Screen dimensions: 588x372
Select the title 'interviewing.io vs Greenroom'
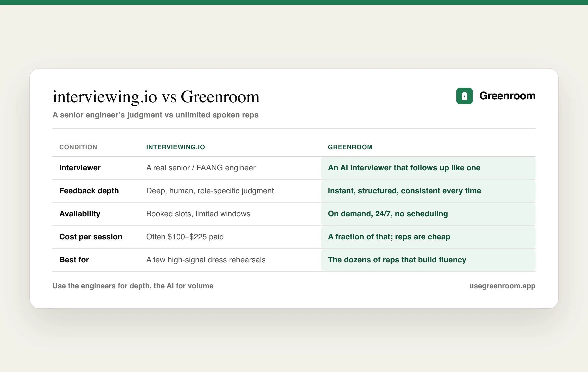pyautogui.click(x=156, y=97)
